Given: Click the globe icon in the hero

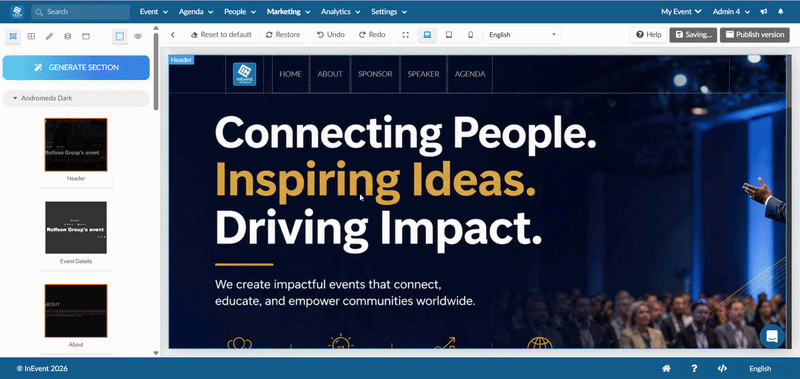Looking at the screenshot, I should tap(540, 344).
